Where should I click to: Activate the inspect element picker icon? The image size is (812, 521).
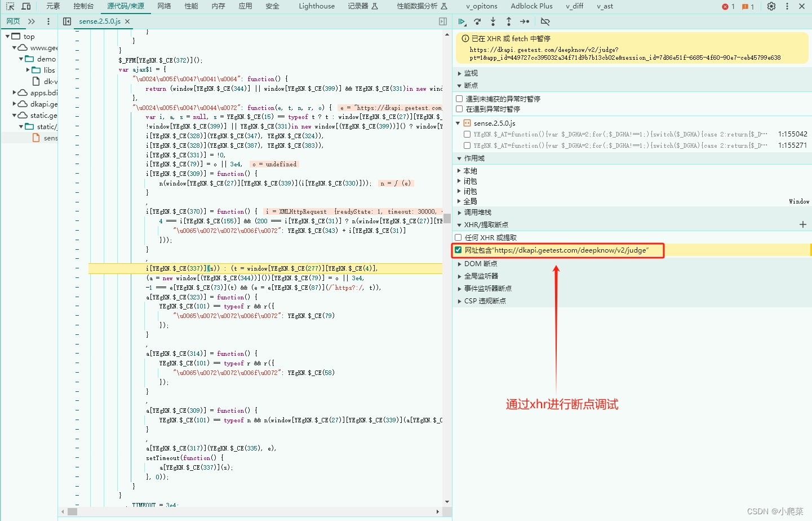pyautogui.click(x=10, y=6)
